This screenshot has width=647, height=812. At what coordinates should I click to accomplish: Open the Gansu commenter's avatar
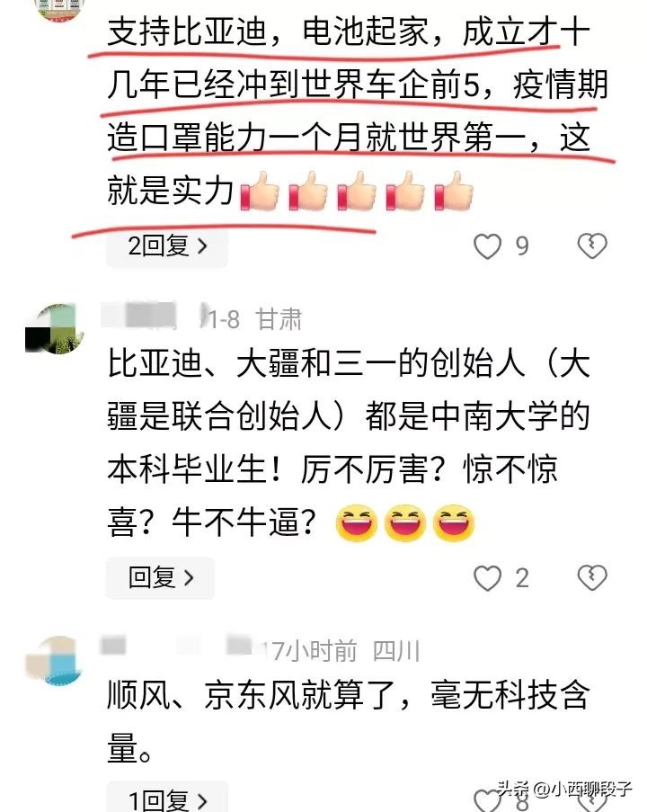coord(54,328)
